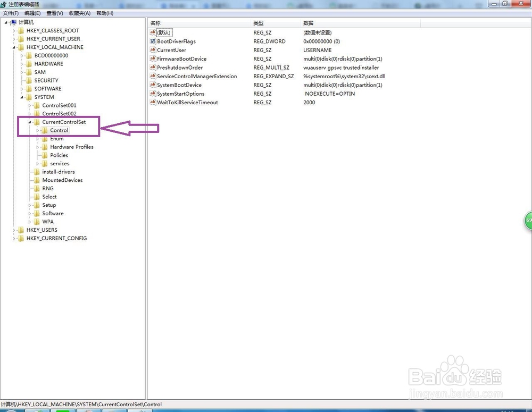Open the 收藏夹(A) menu

pyautogui.click(x=79, y=13)
